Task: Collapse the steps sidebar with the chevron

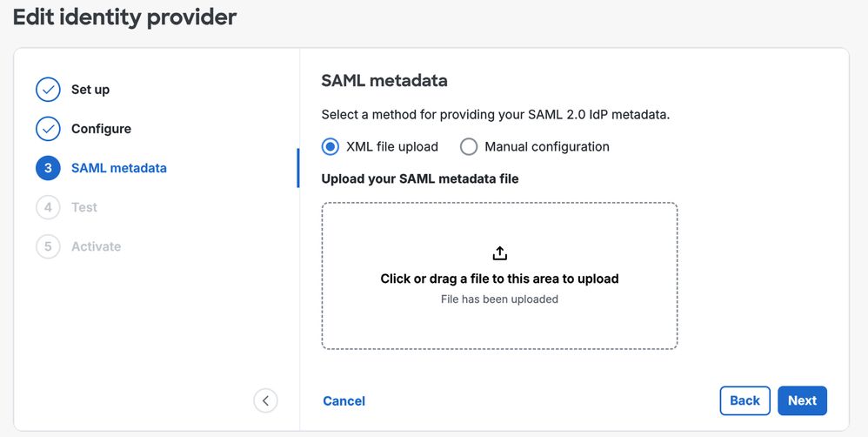Action: tap(265, 400)
